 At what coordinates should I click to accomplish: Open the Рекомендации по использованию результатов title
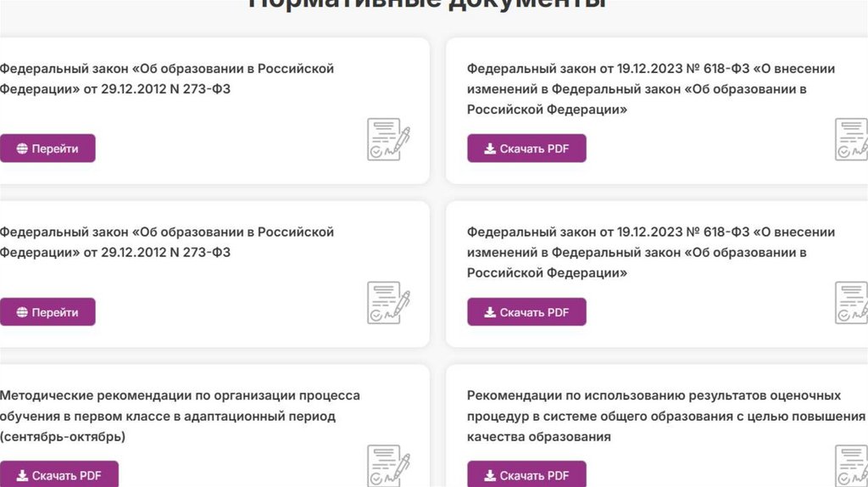click(665, 416)
